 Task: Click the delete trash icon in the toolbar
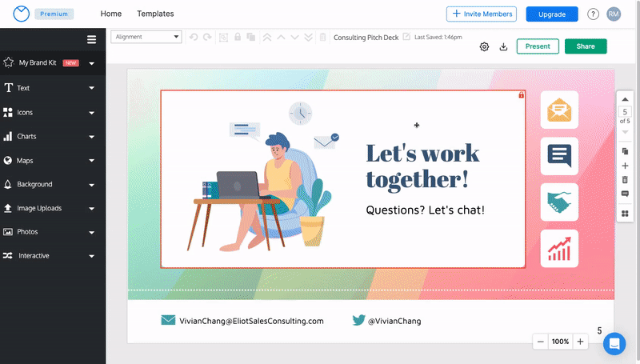pyautogui.click(x=322, y=37)
